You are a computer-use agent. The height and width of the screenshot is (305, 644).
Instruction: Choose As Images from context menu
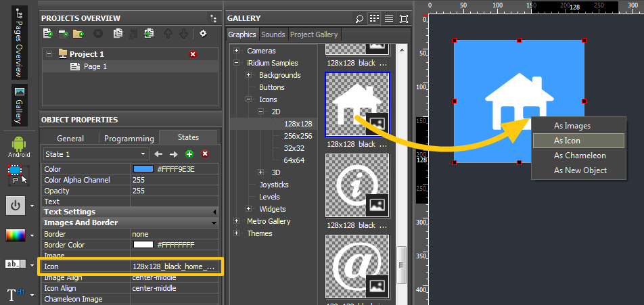pos(578,126)
